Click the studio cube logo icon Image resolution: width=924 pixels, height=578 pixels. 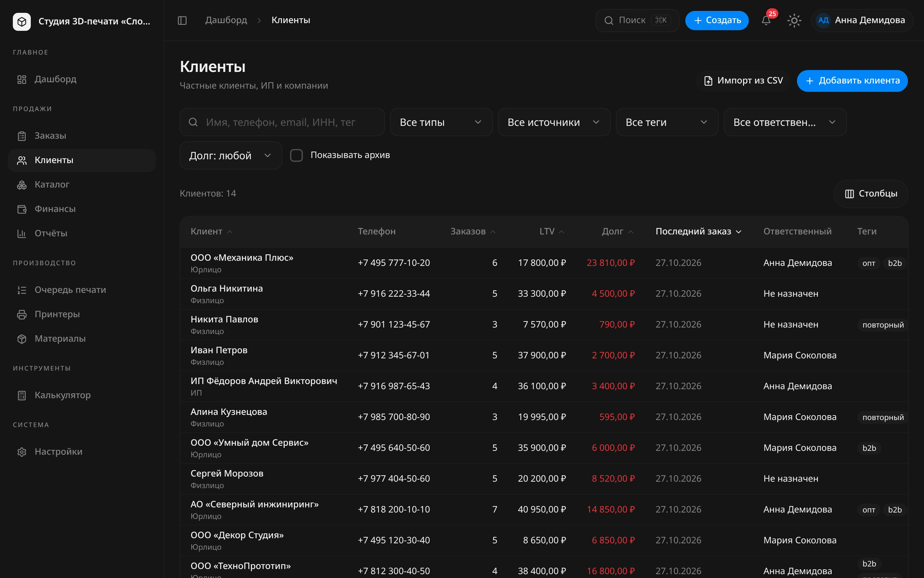click(22, 22)
